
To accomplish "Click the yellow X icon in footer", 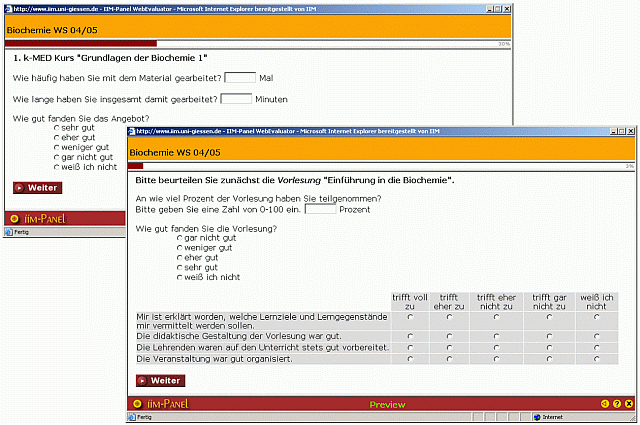I will pos(629,404).
